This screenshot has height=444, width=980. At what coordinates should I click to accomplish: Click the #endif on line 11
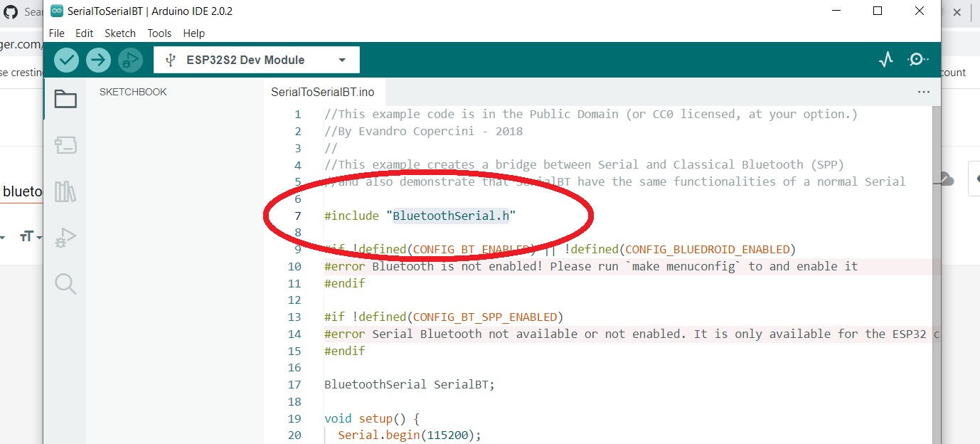[344, 283]
